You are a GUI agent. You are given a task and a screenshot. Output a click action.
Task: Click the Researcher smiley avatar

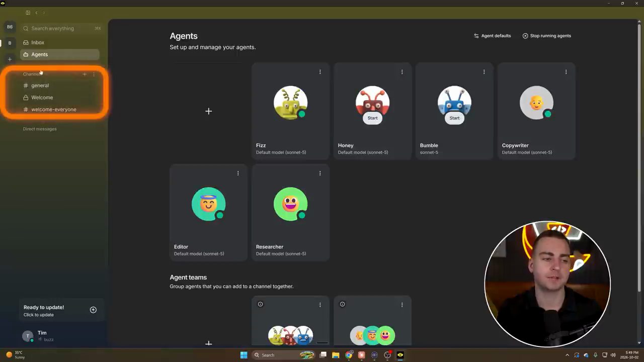click(290, 204)
